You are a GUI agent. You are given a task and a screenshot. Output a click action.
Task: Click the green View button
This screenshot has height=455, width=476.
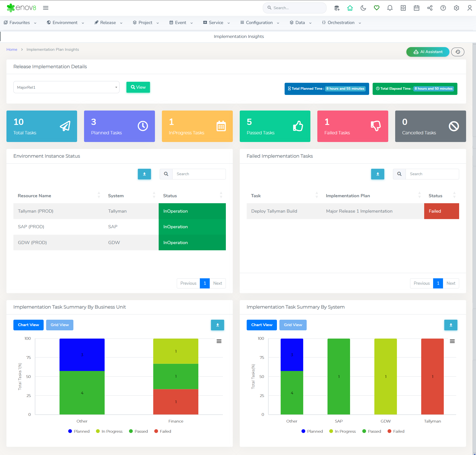coord(138,87)
